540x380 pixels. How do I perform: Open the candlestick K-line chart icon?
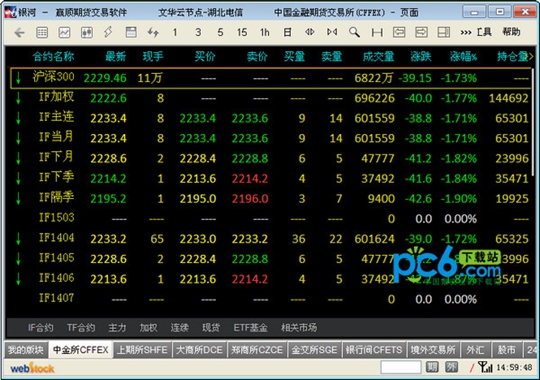pyautogui.click(x=87, y=33)
